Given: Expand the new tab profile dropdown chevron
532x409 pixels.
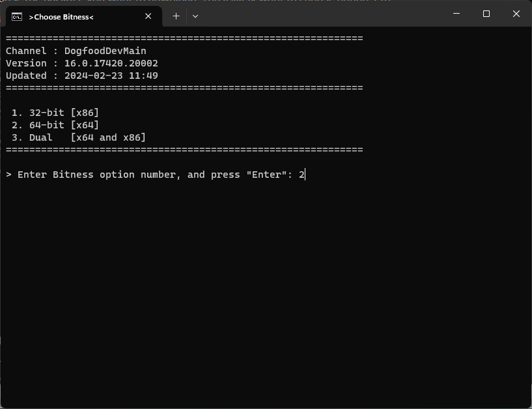Looking at the screenshot, I should [x=195, y=16].
